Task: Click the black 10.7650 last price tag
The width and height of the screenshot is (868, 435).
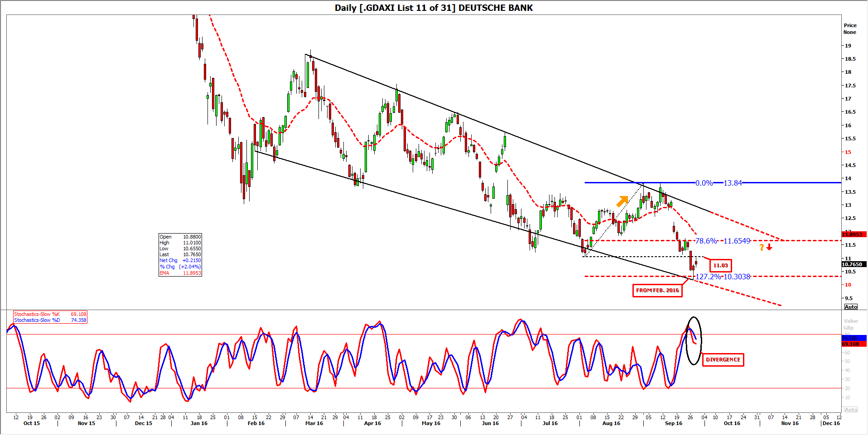Action: click(x=854, y=264)
